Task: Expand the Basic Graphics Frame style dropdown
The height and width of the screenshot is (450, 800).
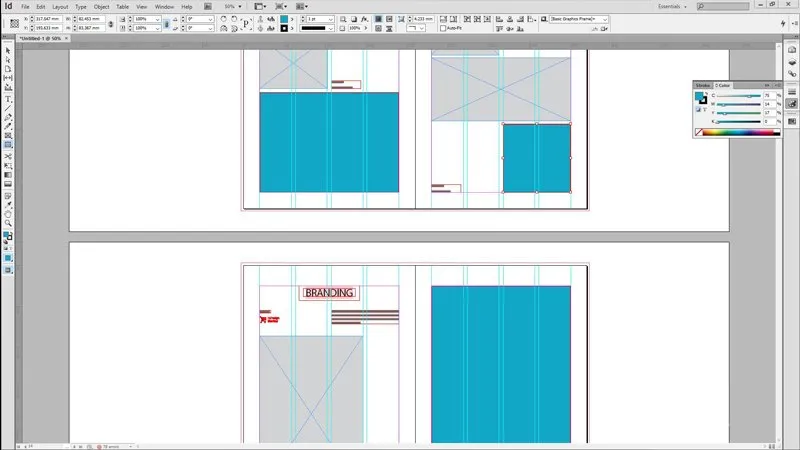Action: click(605, 18)
